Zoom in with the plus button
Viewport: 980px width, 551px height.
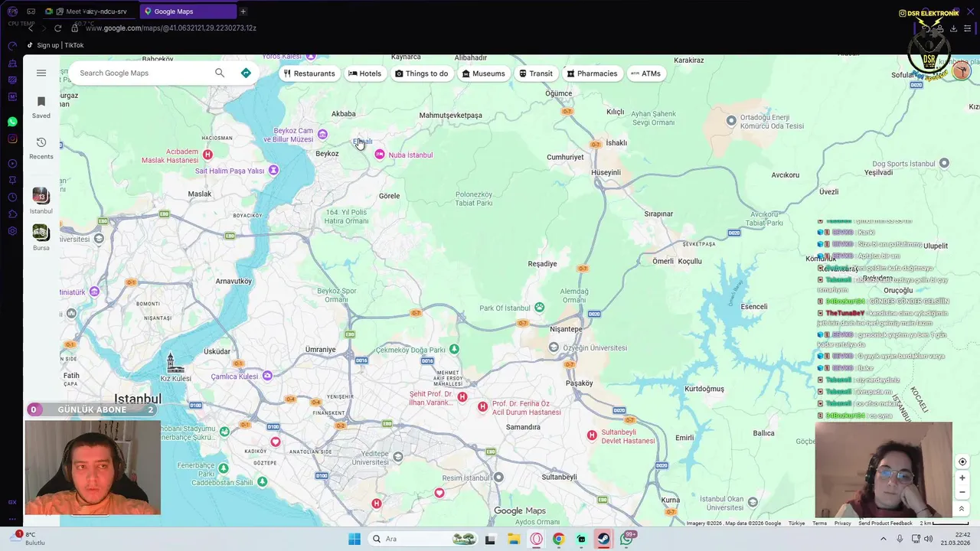click(x=962, y=478)
